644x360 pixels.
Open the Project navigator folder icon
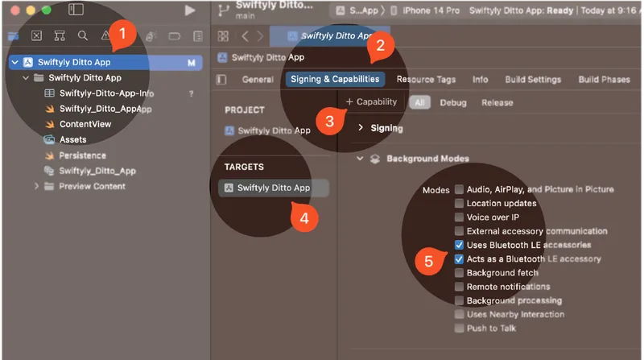click(x=13, y=36)
